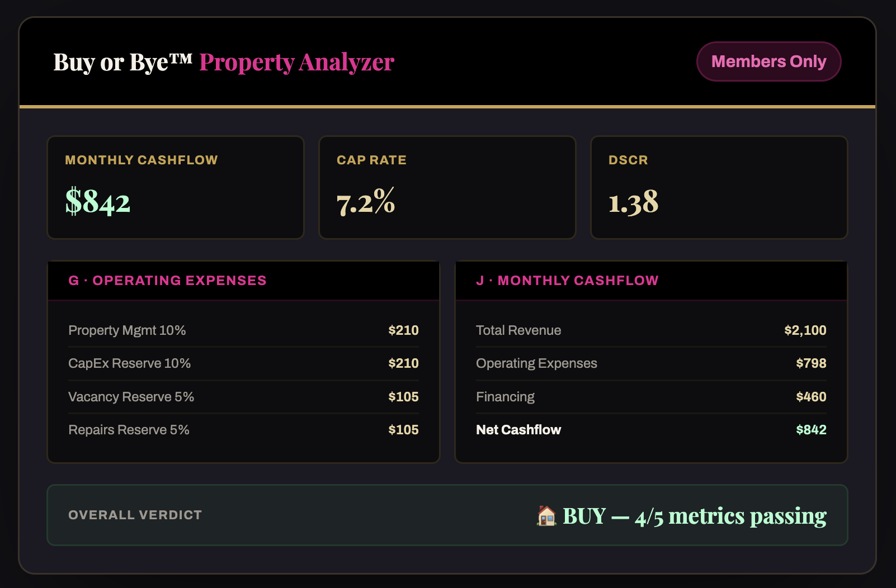Select the Operating Expenses row label
The width and height of the screenshot is (896, 588).
coord(536,363)
